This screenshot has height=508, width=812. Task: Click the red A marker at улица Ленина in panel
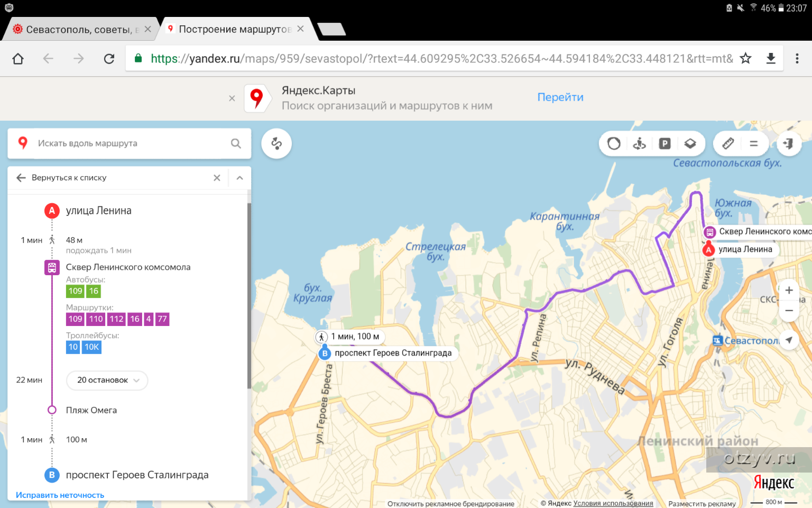(x=52, y=211)
